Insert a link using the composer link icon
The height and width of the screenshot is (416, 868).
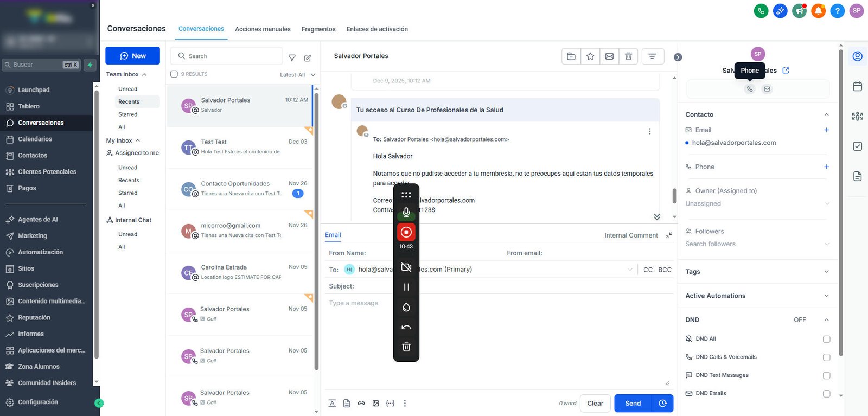tap(361, 403)
